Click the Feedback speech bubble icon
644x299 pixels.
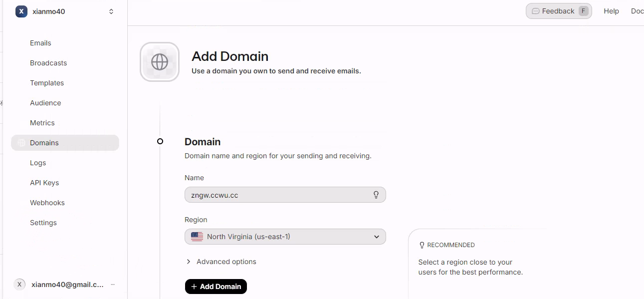pos(536,11)
